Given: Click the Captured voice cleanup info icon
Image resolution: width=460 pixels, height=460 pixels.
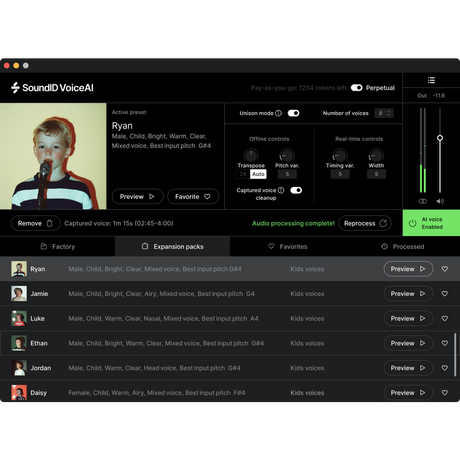Looking at the screenshot, I should 281,190.
